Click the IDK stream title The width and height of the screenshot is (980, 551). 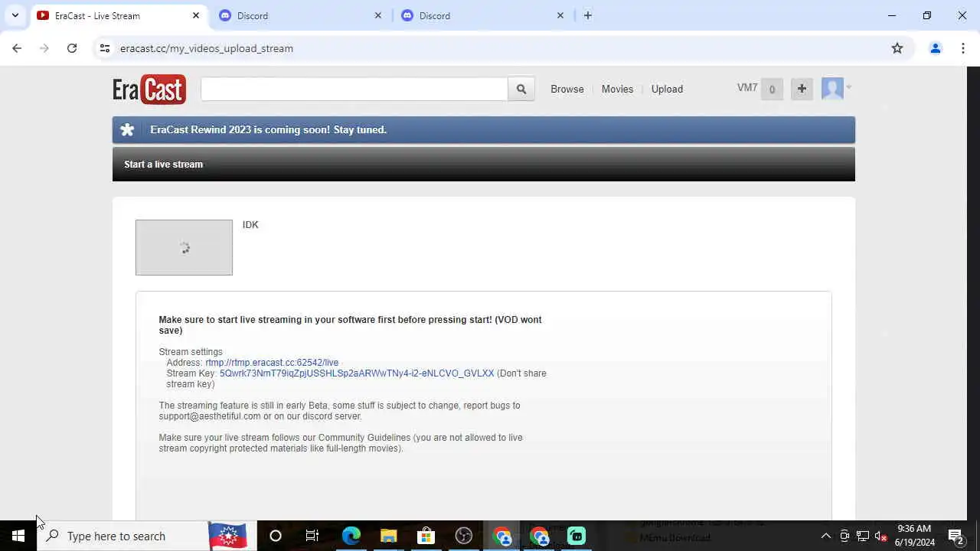[x=250, y=225]
